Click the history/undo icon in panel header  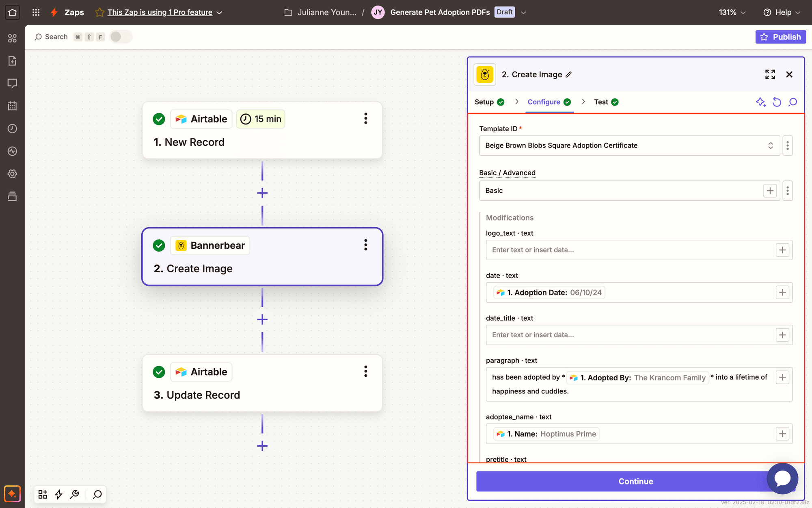tap(777, 102)
